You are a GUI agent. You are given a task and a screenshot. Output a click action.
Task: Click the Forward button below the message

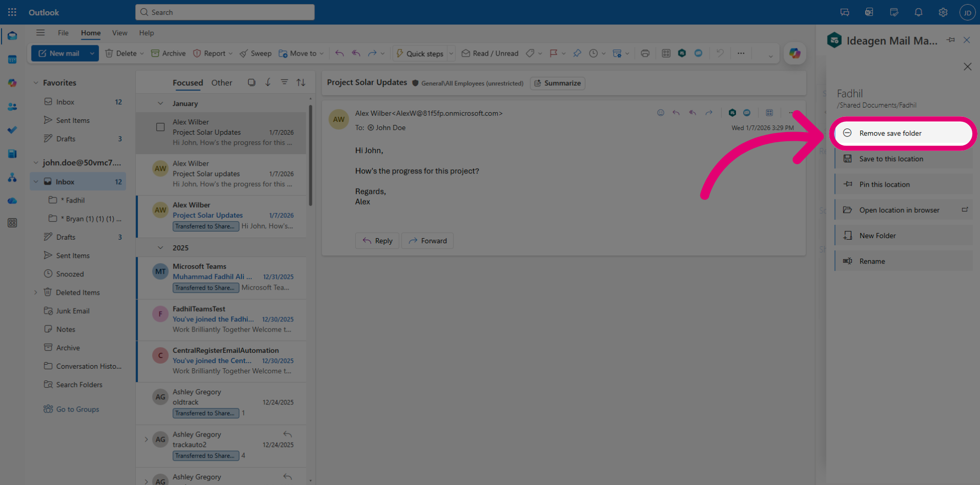pos(427,241)
